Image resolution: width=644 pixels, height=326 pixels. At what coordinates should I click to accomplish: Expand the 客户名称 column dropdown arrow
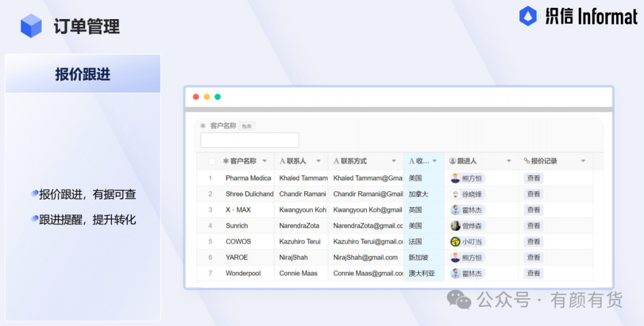tap(265, 161)
